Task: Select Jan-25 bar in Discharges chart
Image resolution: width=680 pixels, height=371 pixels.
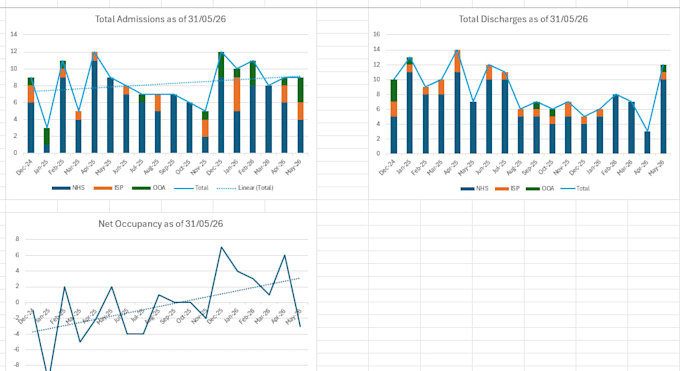Action: click(x=409, y=105)
